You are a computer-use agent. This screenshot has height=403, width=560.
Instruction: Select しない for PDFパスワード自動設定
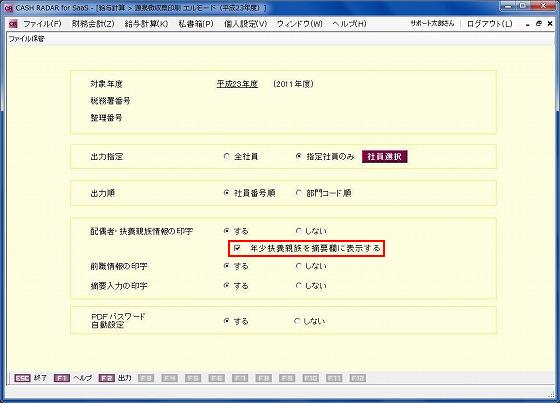pos(297,321)
